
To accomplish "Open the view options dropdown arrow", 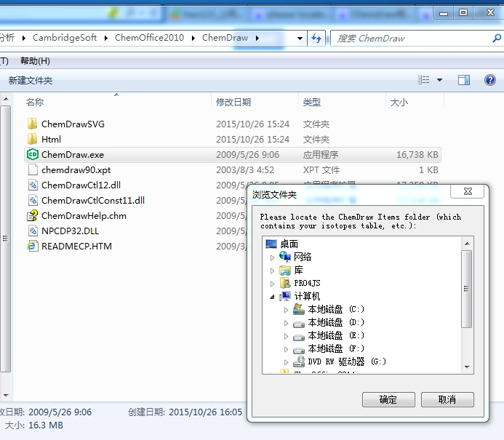I will coord(439,80).
